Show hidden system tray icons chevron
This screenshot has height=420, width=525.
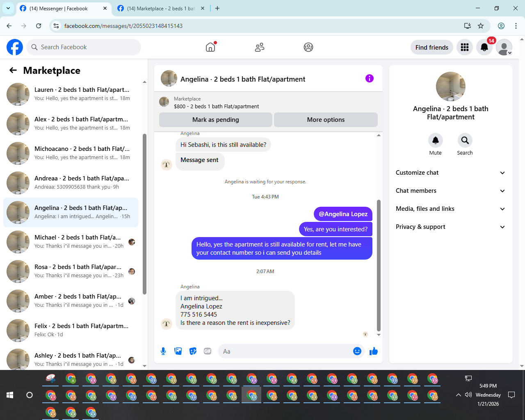[x=458, y=395]
